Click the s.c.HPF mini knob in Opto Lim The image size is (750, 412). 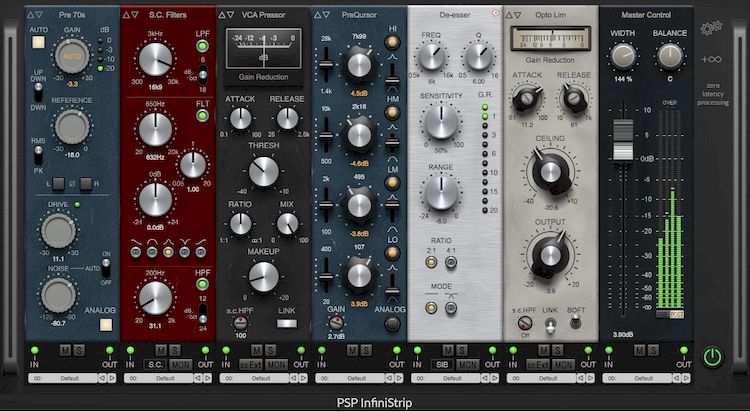coord(525,323)
